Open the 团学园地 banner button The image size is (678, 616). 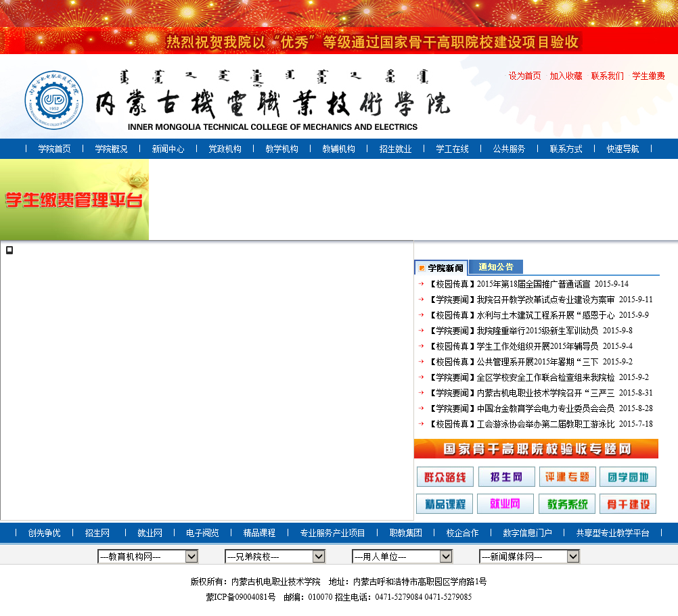pos(628,477)
